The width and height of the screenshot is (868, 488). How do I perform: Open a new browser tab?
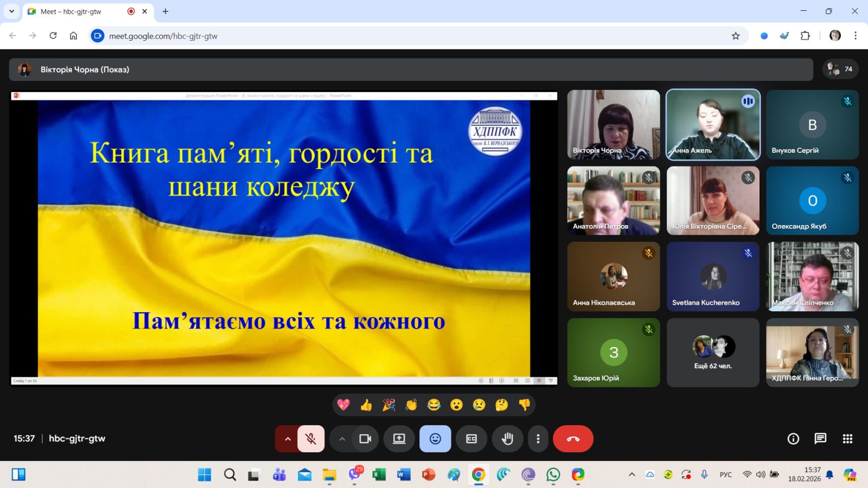pos(165,11)
